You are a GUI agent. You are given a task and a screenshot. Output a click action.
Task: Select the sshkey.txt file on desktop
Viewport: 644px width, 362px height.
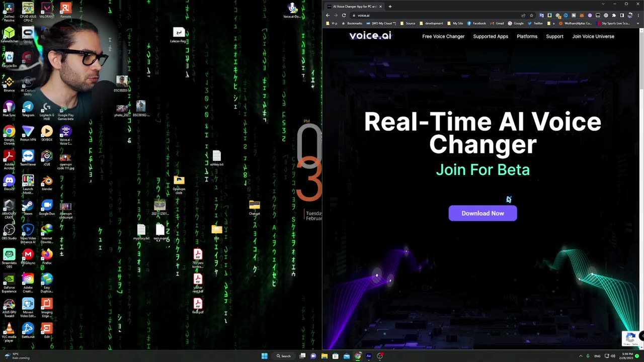point(216,158)
